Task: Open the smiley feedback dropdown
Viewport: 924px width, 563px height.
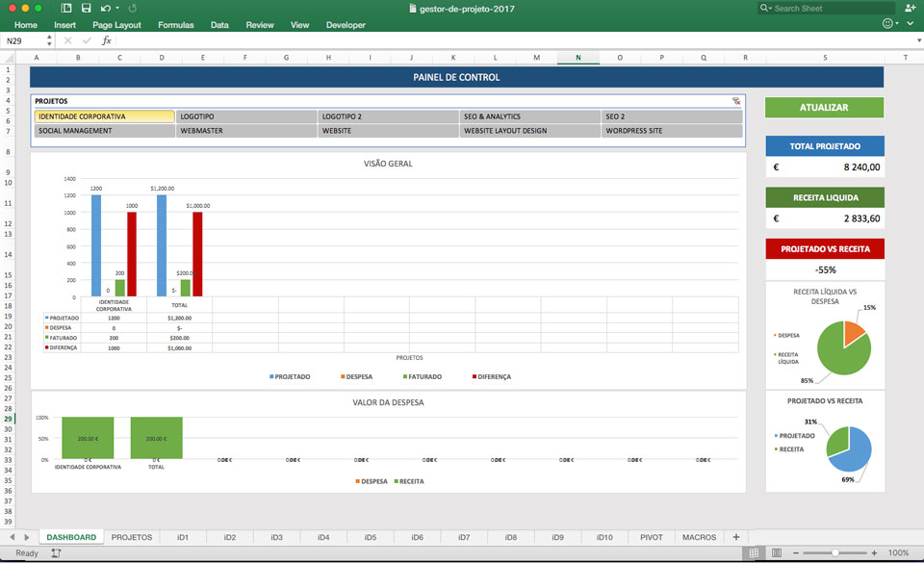Action: pyautogui.click(x=890, y=23)
